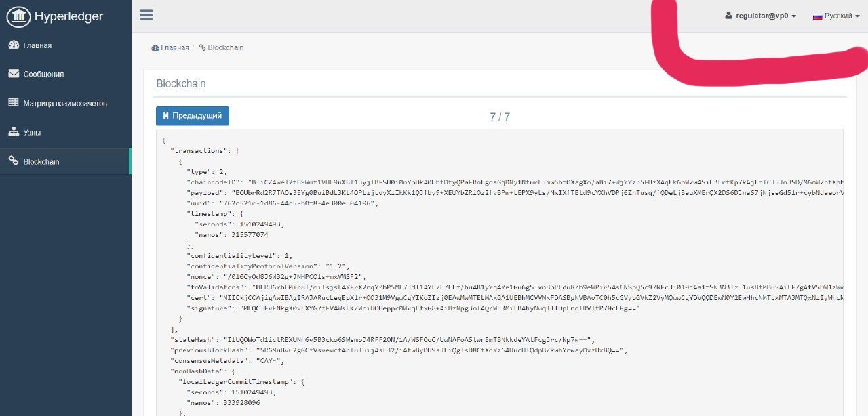868x416 pixels.
Task: Open the regulator@vp0 user dropdown
Action: (760, 16)
